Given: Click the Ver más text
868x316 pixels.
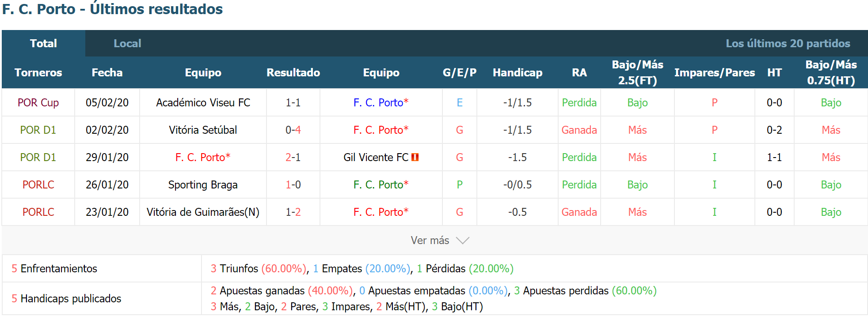Looking at the screenshot, I should [430, 240].
